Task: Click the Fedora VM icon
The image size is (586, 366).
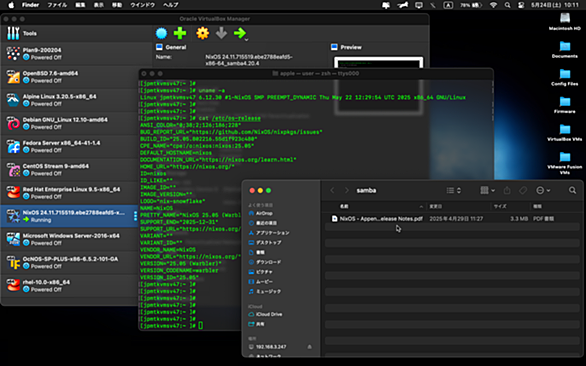Action: 13,146
